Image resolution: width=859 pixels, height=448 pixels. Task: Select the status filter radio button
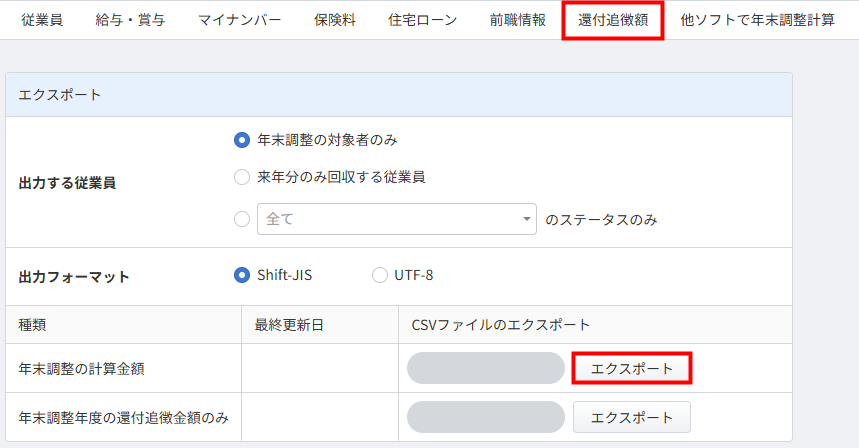click(x=241, y=219)
